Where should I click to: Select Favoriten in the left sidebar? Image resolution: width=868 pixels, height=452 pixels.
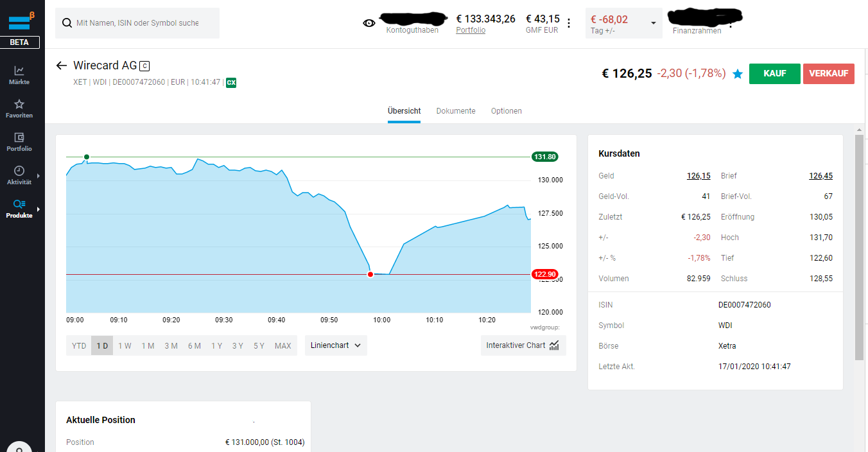point(19,107)
